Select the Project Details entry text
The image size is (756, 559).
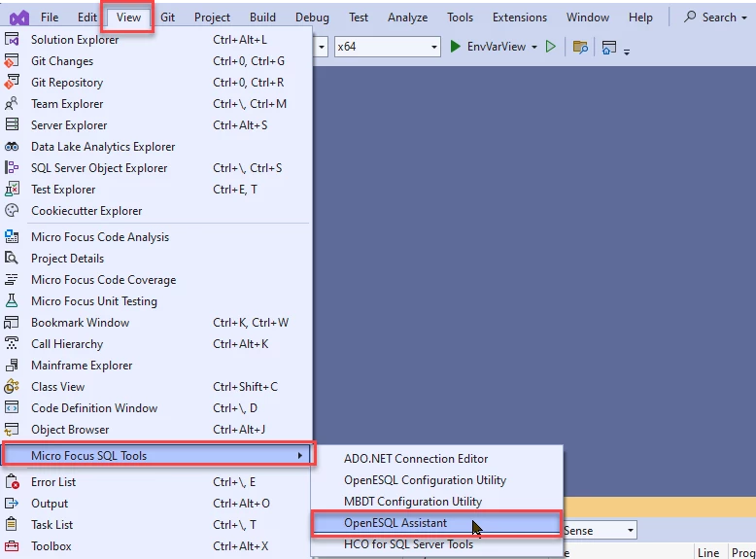click(x=67, y=259)
